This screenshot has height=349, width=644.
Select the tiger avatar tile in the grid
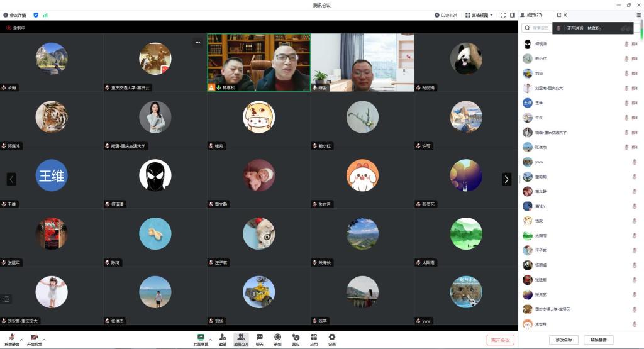52,117
